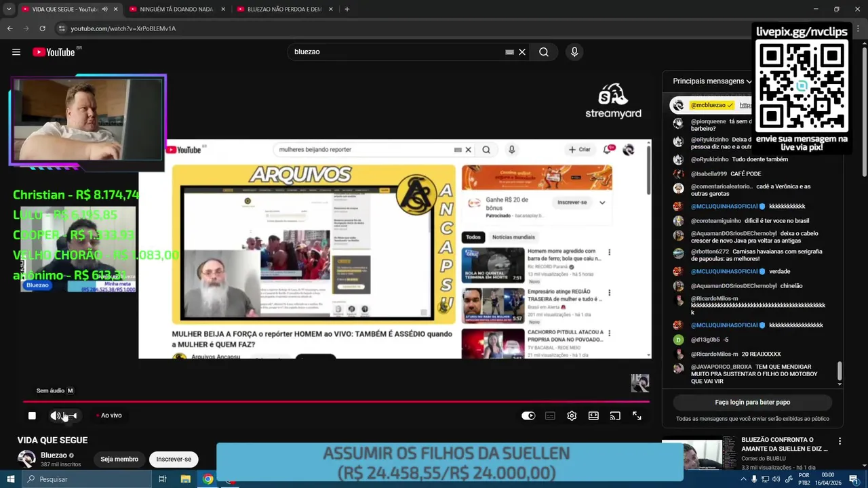Click chat username '@JAVAPORCO_BROXA'
The image size is (868, 488).
[x=722, y=367]
